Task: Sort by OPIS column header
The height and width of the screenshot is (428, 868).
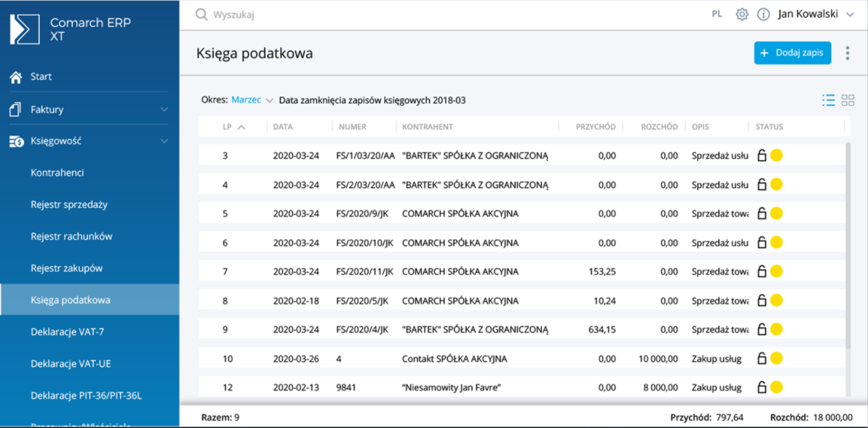Action: pos(701,127)
